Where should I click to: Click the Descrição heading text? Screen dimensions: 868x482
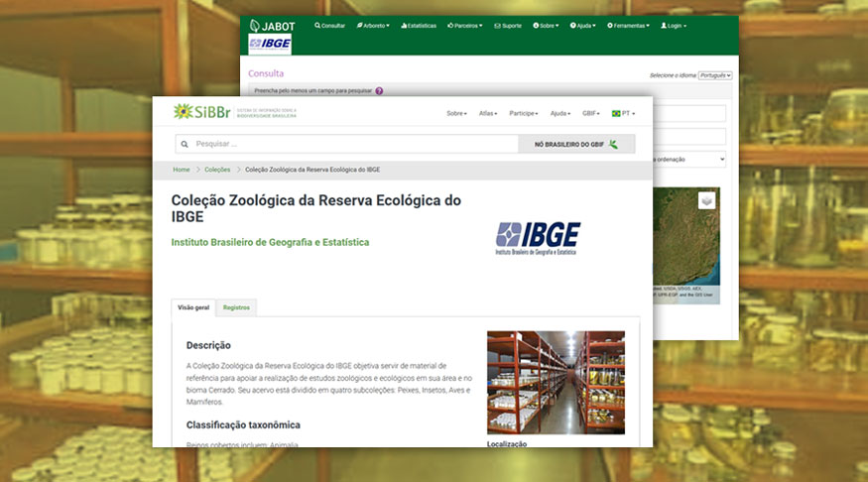tap(208, 345)
